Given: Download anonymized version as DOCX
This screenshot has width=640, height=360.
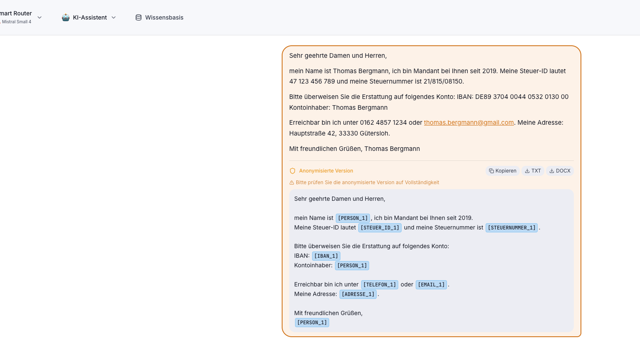Looking at the screenshot, I should (560, 171).
